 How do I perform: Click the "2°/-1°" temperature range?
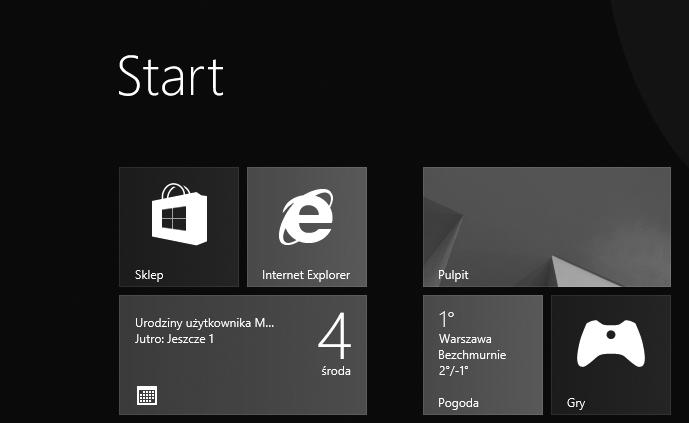[453, 371]
